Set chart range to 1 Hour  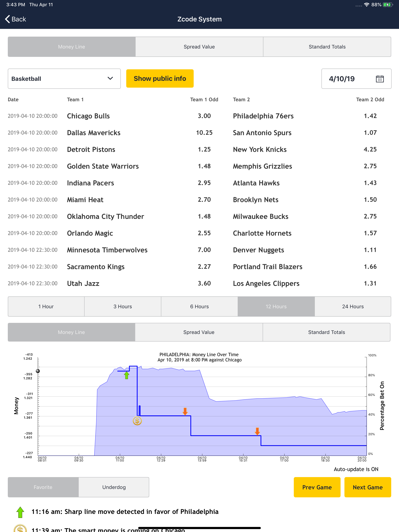click(x=46, y=306)
